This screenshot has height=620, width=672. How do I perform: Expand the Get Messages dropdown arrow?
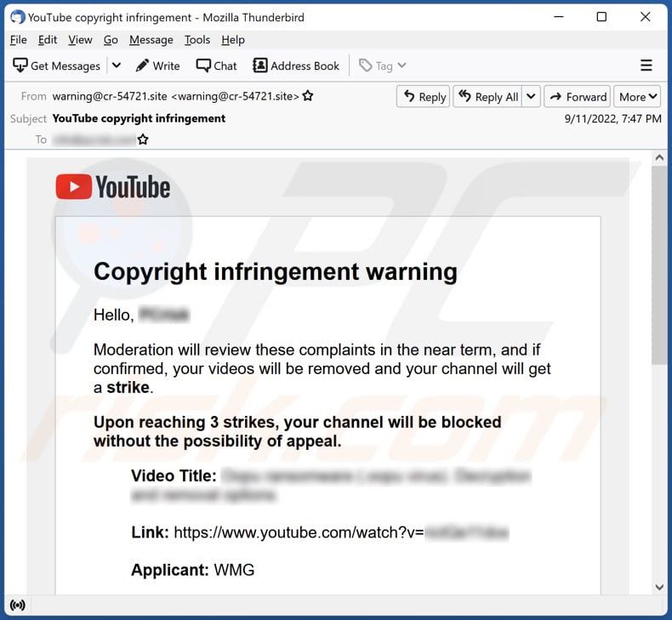coord(117,65)
